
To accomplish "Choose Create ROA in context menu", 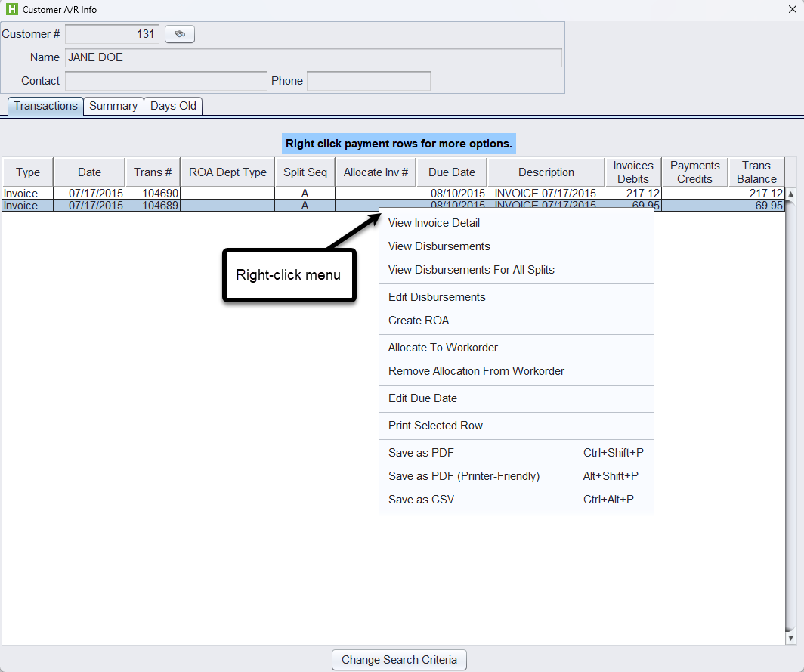I will coord(419,321).
